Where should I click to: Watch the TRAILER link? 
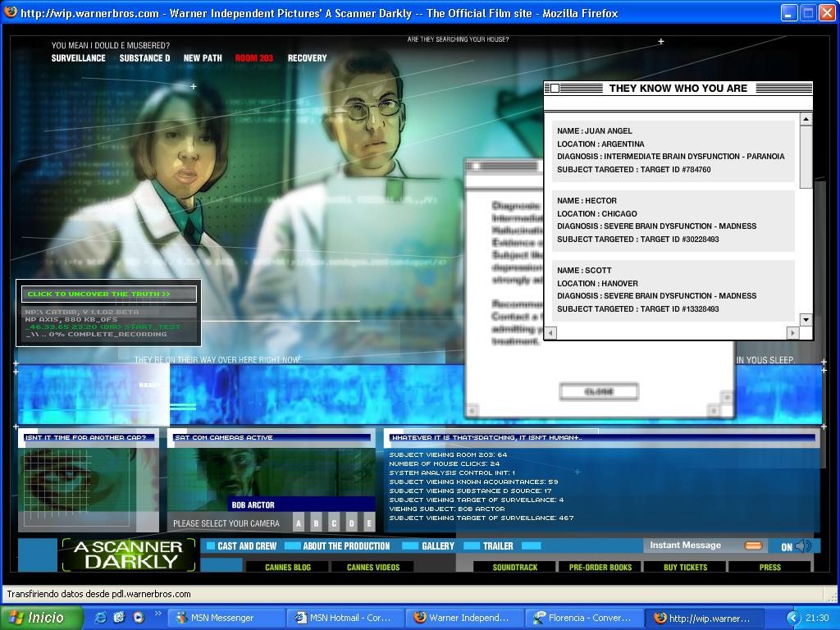(x=498, y=546)
